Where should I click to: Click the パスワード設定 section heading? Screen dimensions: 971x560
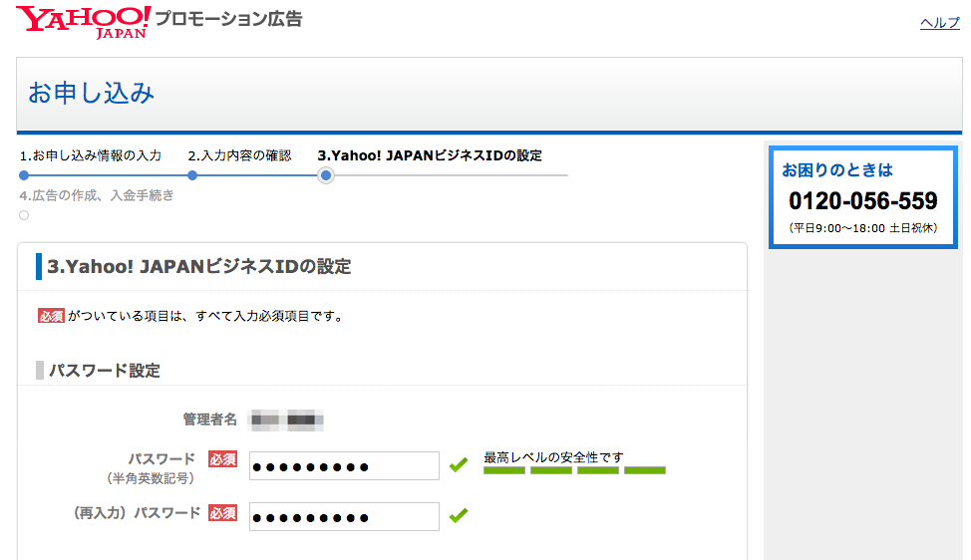click(105, 371)
